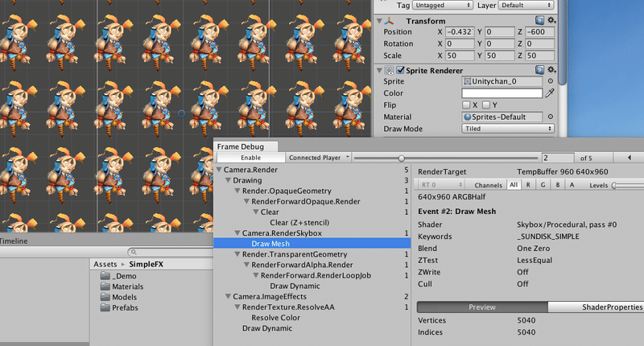
Task: Toggle Flip X checkbox
Action: 466,105
